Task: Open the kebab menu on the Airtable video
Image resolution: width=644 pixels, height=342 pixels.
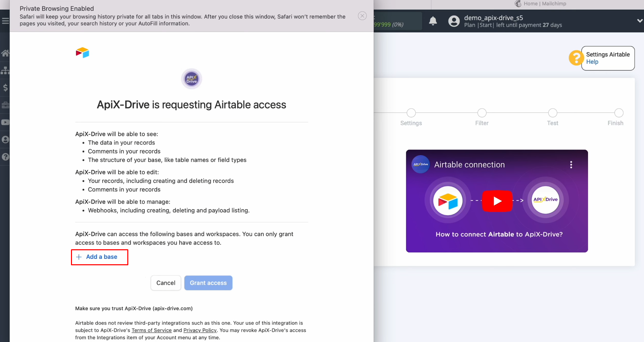Action: click(x=571, y=164)
